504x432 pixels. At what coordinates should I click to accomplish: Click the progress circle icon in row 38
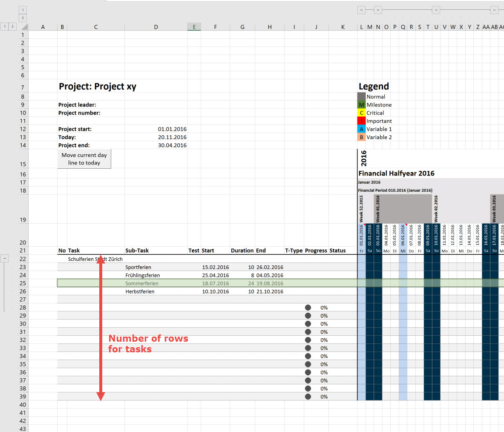pyautogui.click(x=308, y=388)
